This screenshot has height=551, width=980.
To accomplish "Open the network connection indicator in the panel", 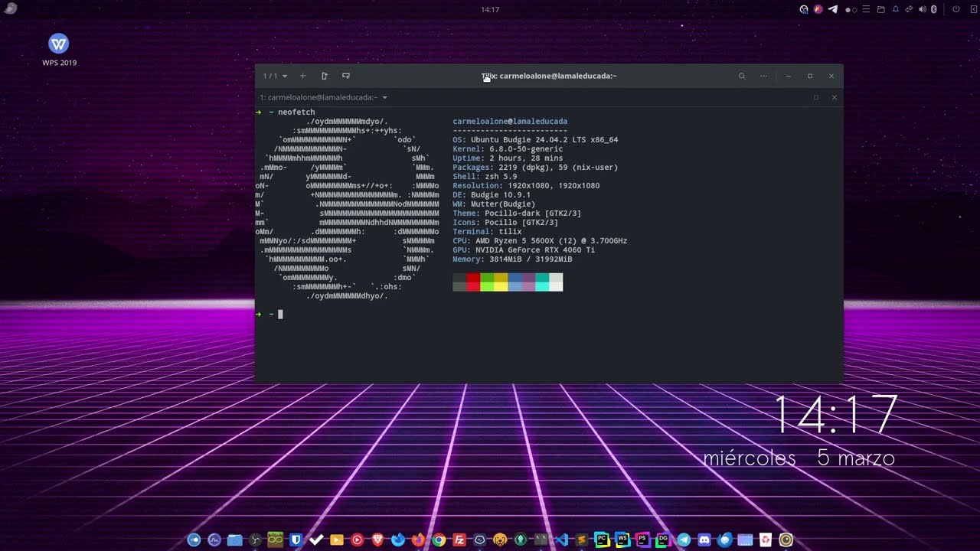I will pyautogui.click(x=909, y=9).
